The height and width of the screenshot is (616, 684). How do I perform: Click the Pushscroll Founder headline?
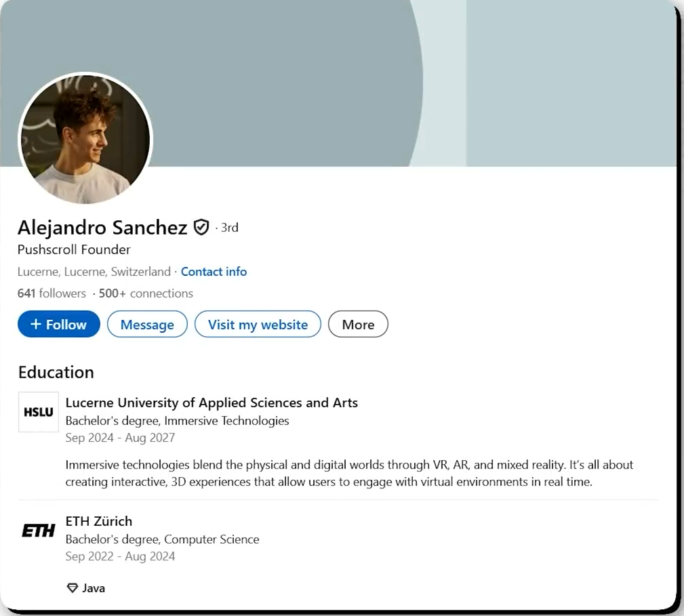pos(74,249)
